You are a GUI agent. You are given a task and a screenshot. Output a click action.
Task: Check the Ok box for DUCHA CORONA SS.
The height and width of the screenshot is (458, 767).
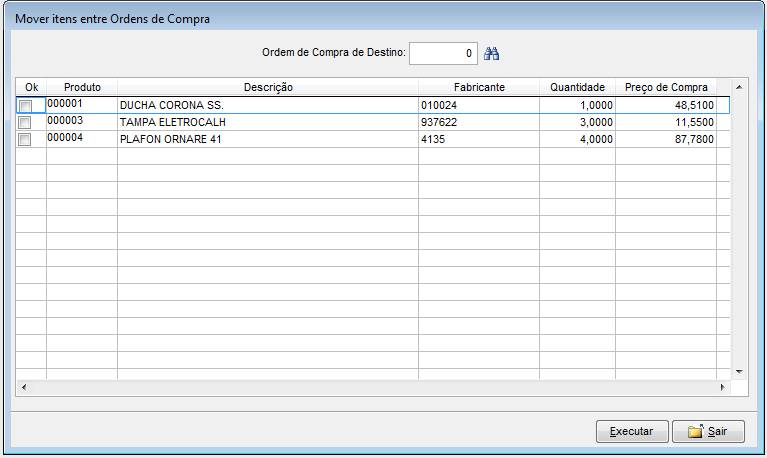click(x=24, y=106)
